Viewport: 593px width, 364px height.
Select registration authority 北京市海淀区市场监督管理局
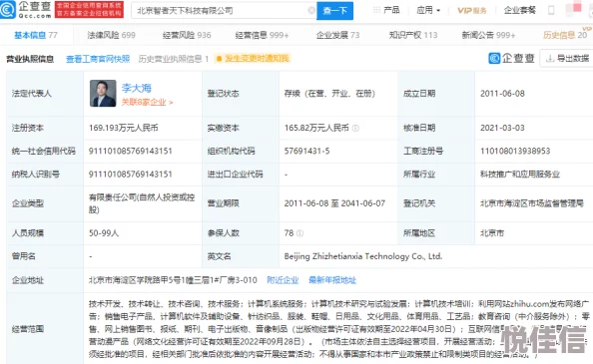(532, 203)
